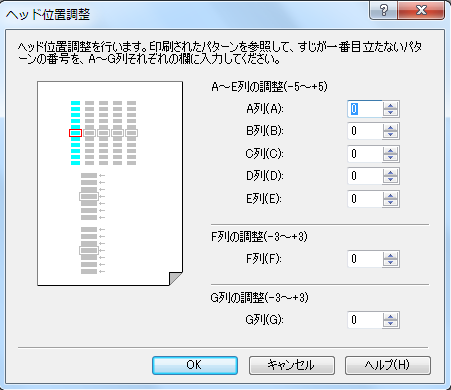Viewport: 451px width, 390px height.
Task: Decrease the B列 value with down arrow
Action: 390,135
